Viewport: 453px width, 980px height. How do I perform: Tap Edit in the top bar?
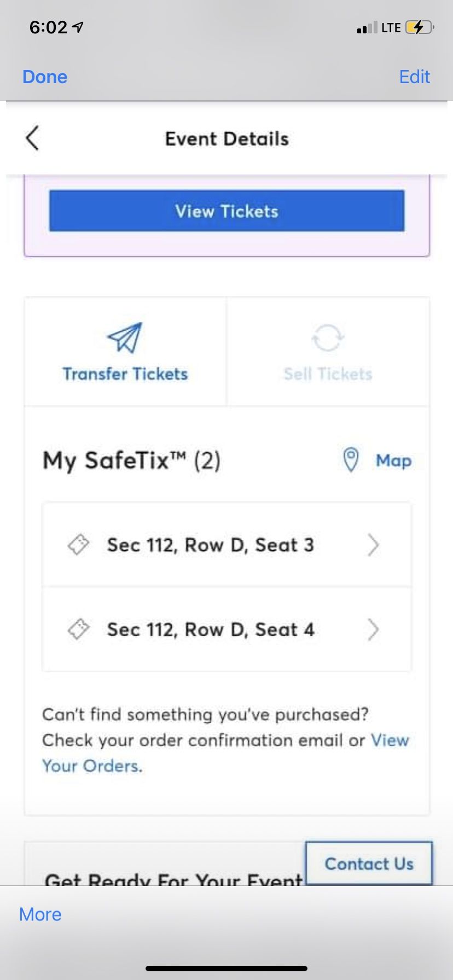coord(414,77)
